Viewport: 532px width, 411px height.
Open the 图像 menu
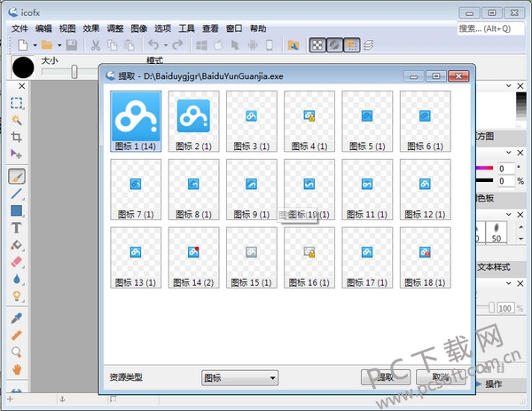click(139, 28)
